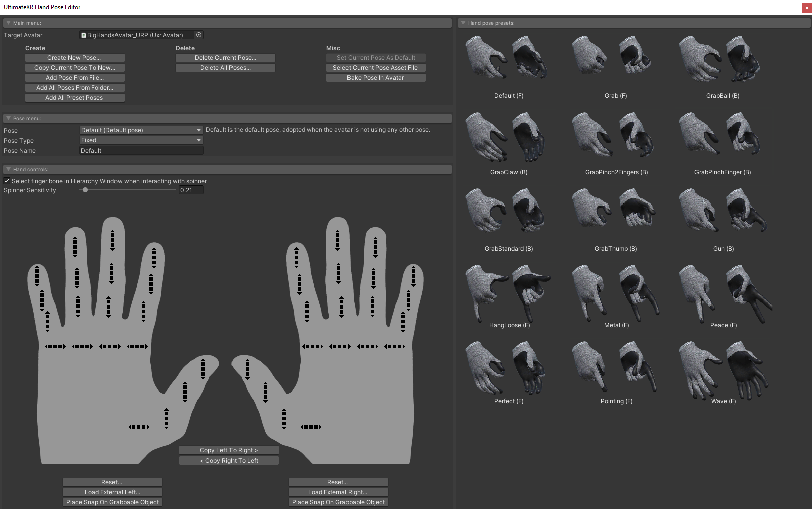Image resolution: width=812 pixels, height=509 pixels.
Task: Click the right hand wrist vertical spinner
Action: pos(284,419)
